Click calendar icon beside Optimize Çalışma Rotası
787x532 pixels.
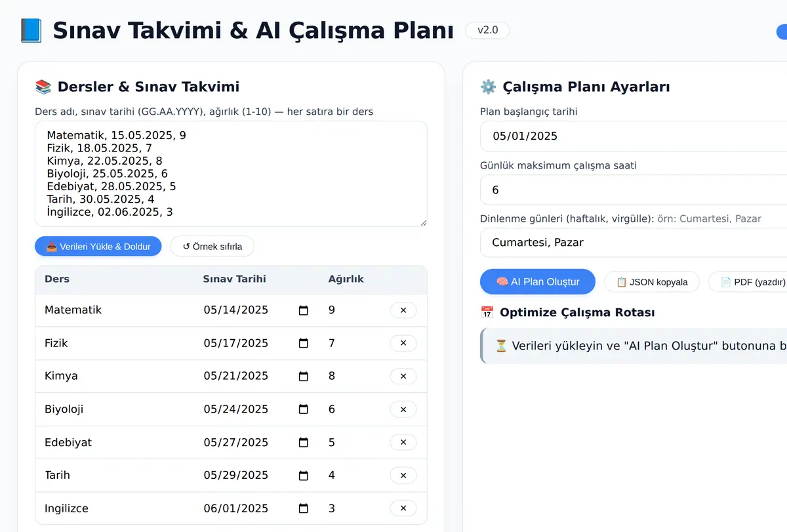(x=487, y=313)
